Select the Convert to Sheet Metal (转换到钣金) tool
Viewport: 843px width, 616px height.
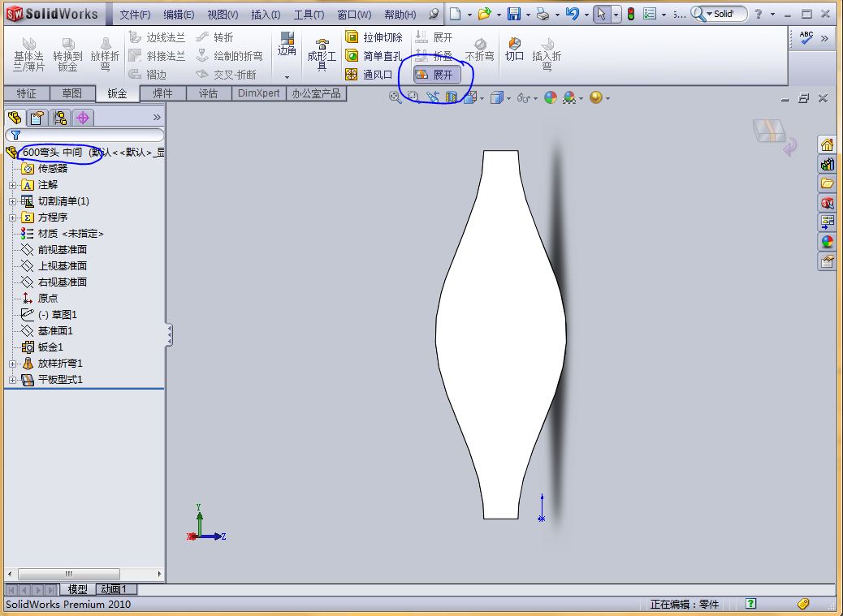(x=67, y=54)
